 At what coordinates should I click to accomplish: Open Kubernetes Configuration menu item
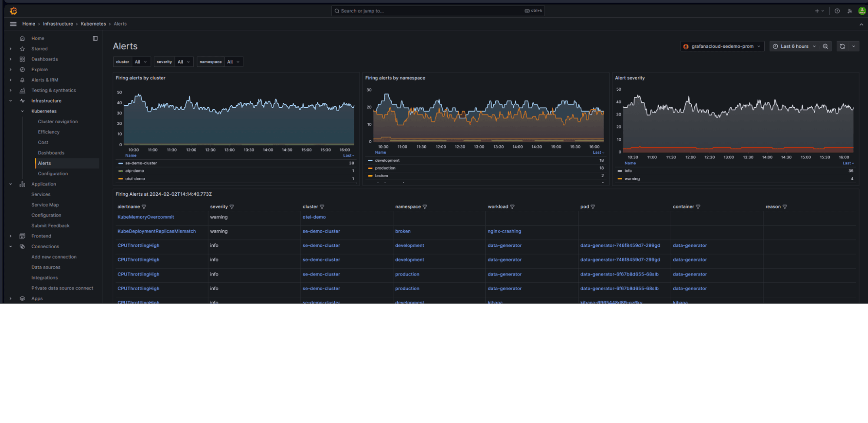(53, 174)
